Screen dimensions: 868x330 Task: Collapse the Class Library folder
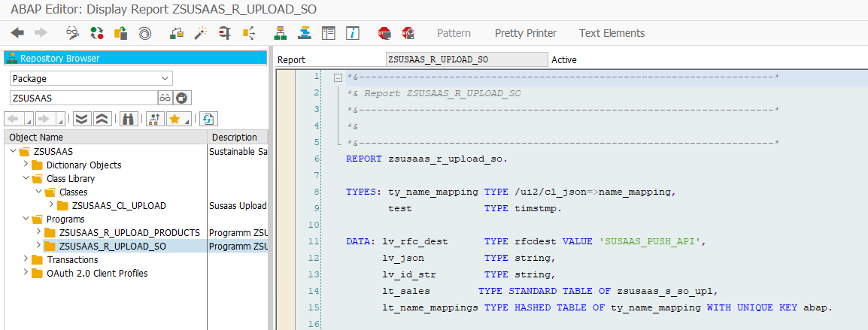[x=26, y=178]
